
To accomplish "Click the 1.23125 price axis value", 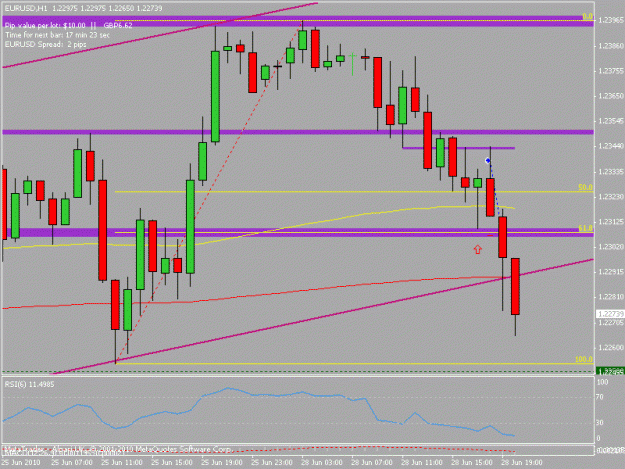I will 611,222.
